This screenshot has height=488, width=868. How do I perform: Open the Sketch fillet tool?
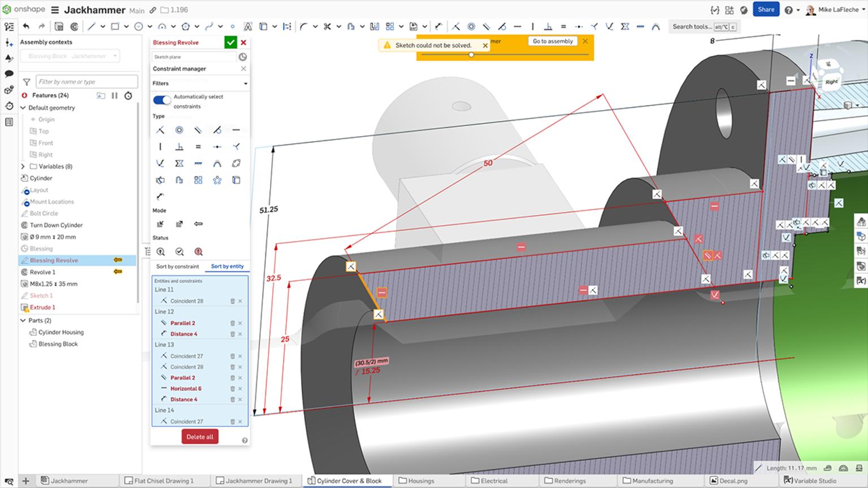(x=303, y=27)
